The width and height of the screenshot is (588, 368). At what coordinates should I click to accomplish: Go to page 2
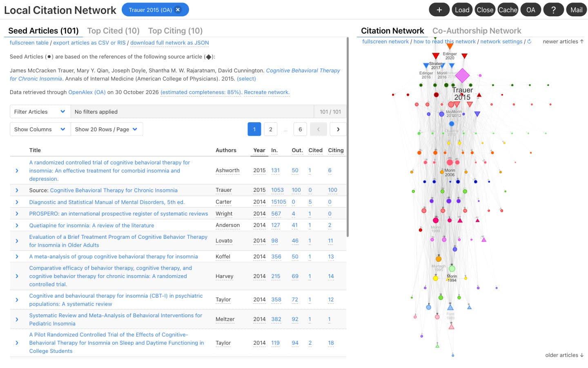coord(270,129)
